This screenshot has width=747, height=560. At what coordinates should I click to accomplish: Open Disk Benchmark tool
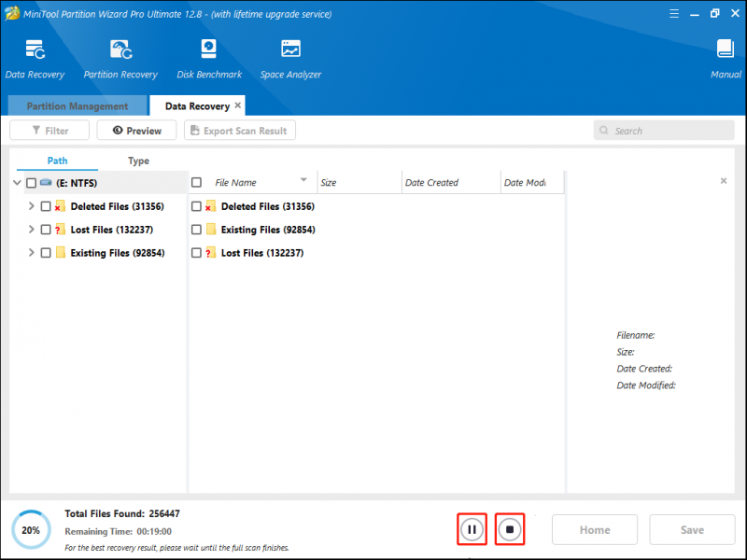click(x=208, y=49)
